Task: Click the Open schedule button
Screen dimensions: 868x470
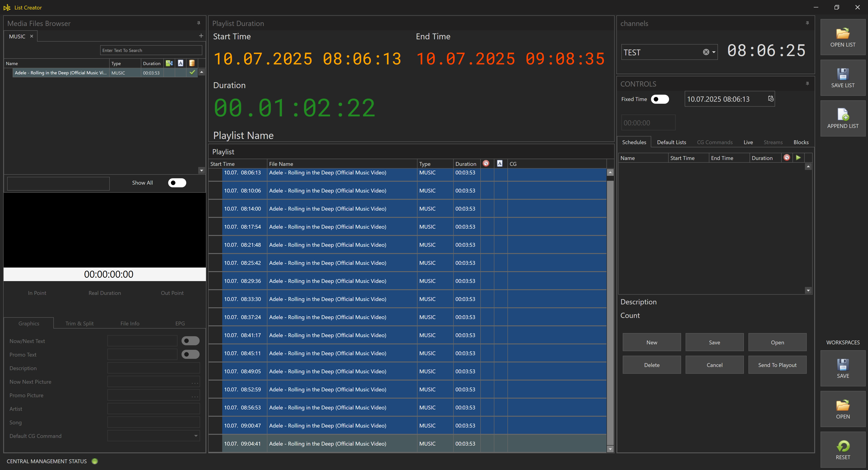Action: (777, 342)
